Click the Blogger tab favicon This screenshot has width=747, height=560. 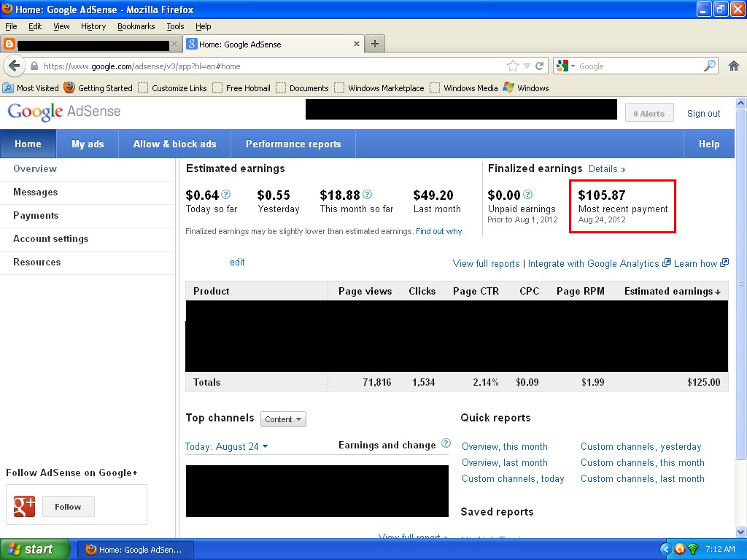pos(9,44)
